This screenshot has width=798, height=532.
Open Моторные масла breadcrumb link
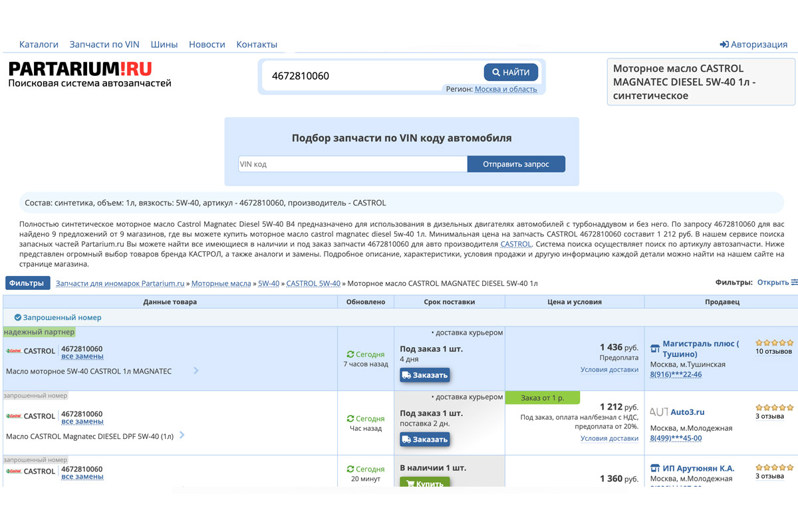pyautogui.click(x=221, y=283)
